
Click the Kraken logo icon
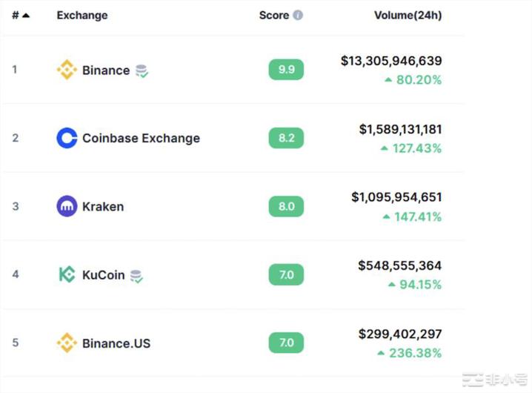point(67,206)
